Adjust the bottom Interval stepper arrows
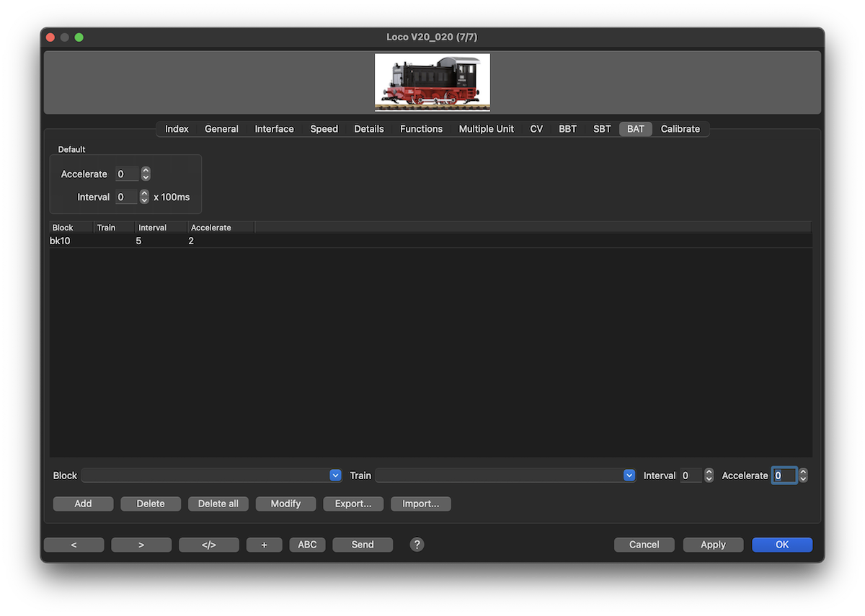The image size is (865, 616). 709,476
